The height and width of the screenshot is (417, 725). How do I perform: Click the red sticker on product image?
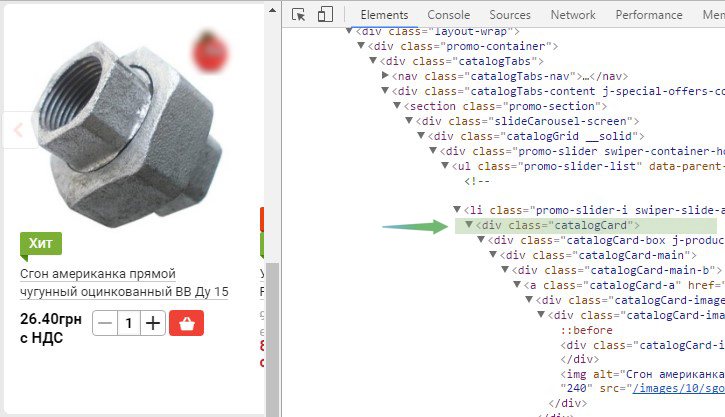tap(210, 51)
